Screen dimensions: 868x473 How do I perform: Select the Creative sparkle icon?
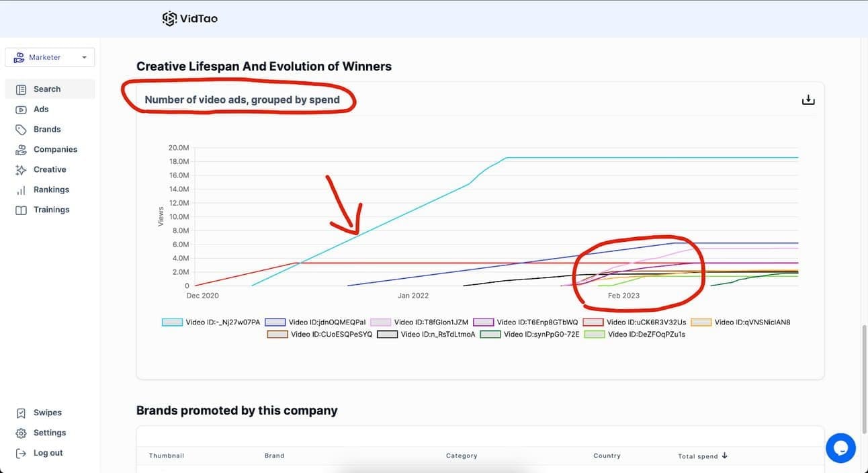(x=21, y=170)
